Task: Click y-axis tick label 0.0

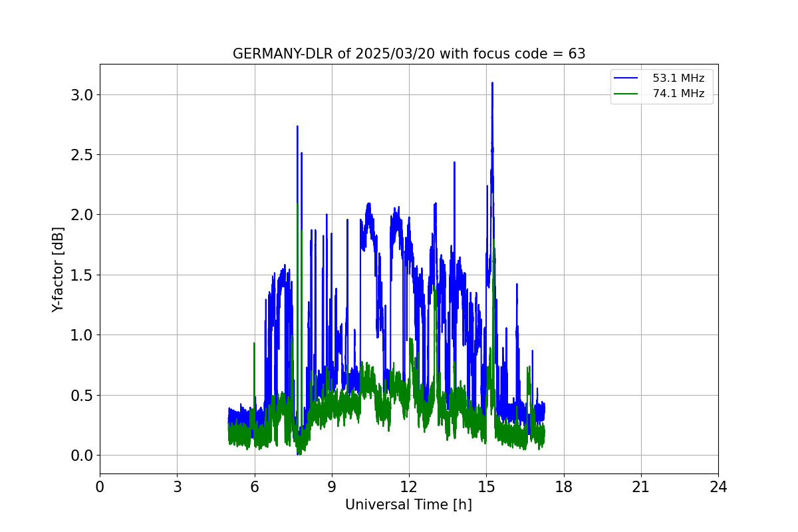Action: (x=81, y=456)
